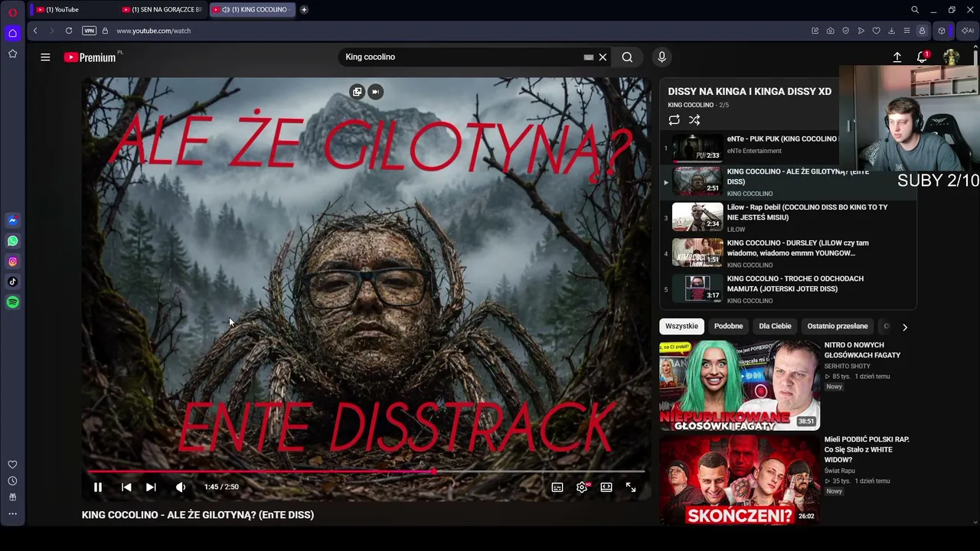The width and height of the screenshot is (980, 551).
Task: Open the sidebar heart bookmarks icon
Action: pos(12,465)
